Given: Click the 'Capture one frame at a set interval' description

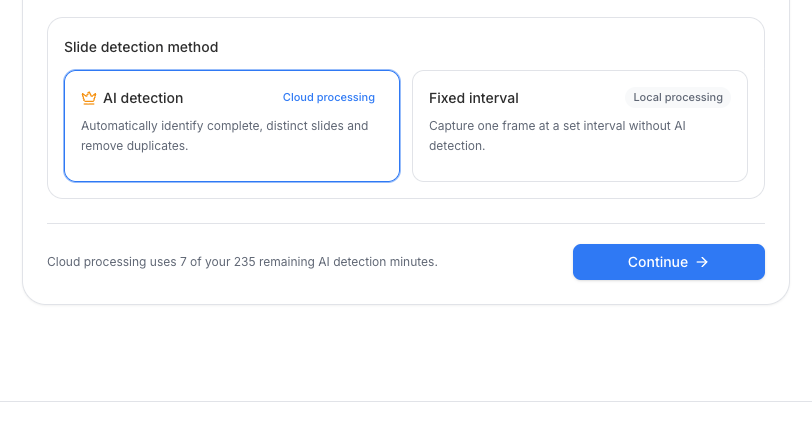Looking at the screenshot, I should pos(557,136).
